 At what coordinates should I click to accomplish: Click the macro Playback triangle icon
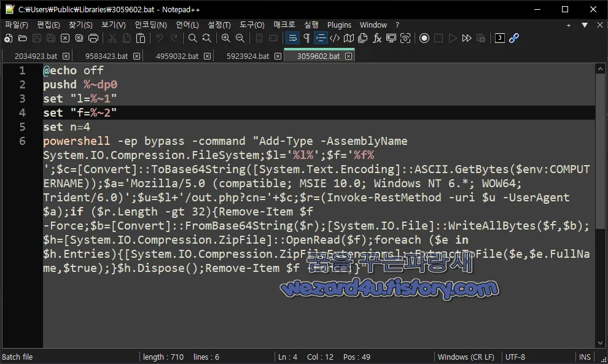coord(453,38)
